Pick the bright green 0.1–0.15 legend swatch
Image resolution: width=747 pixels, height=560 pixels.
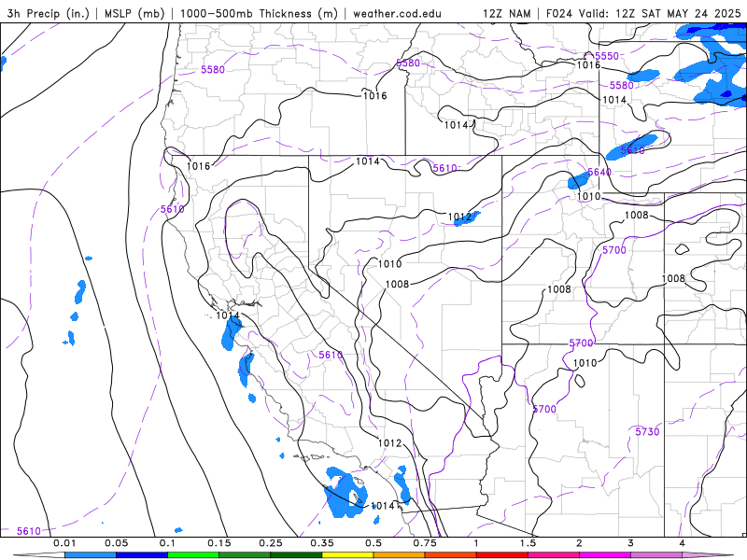pyautogui.click(x=193, y=555)
